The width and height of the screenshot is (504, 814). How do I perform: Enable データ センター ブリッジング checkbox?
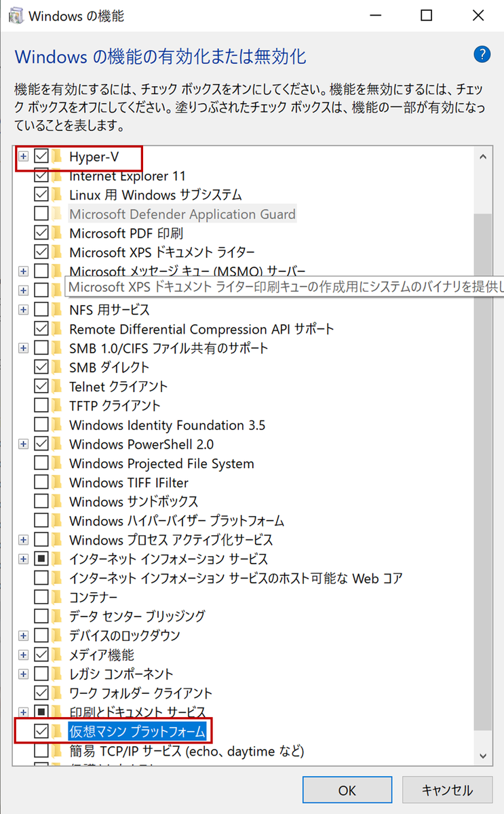[41, 617]
